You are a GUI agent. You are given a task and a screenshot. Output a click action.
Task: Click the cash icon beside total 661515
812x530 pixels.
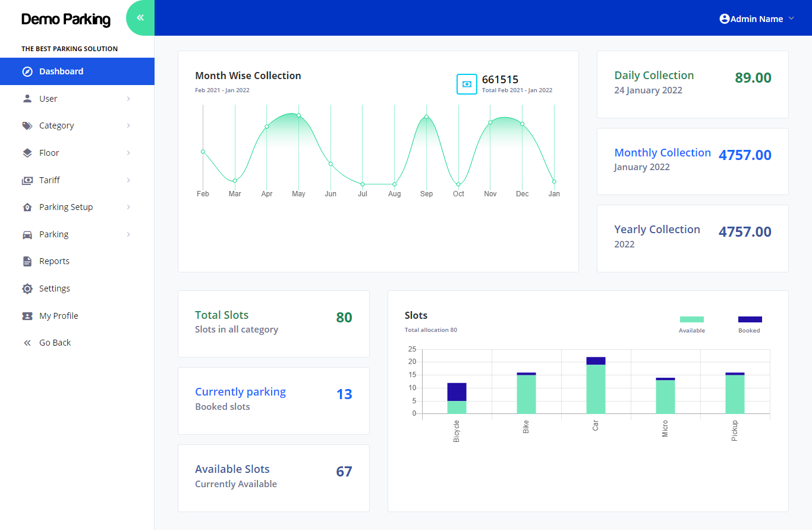click(467, 84)
